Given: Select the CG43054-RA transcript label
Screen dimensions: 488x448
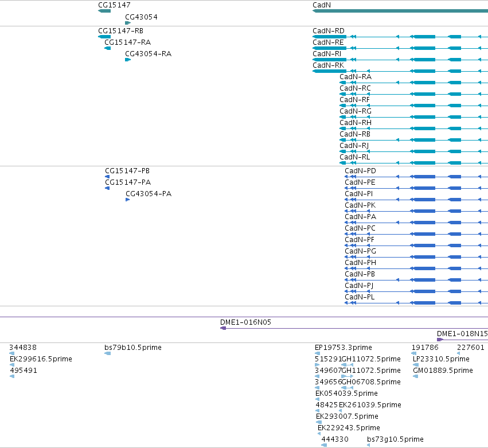Looking at the screenshot, I should click(148, 54).
